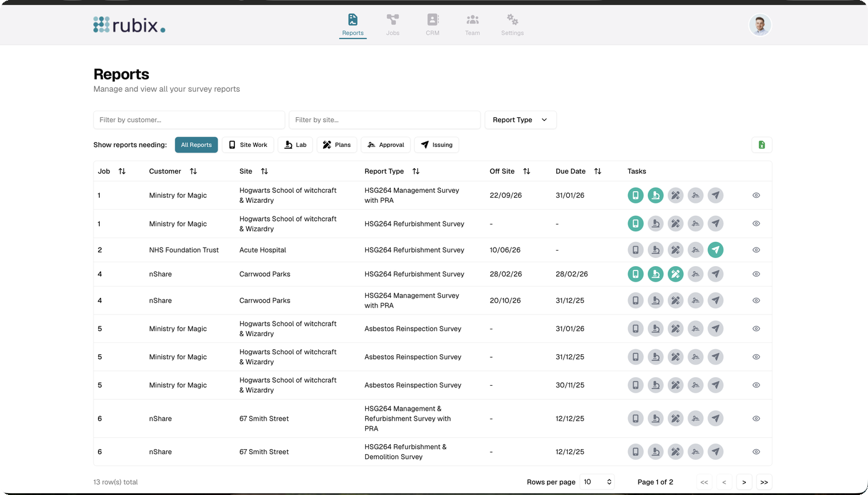Click issuing task icon for NHS Foundation Trust row
Image resolution: width=868 pixels, height=495 pixels.
pos(715,250)
